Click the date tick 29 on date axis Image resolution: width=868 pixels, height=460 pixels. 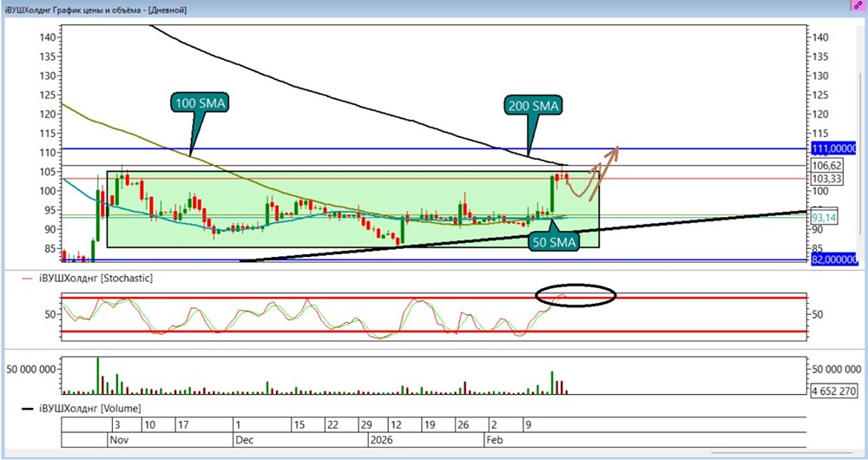coord(366,425)
